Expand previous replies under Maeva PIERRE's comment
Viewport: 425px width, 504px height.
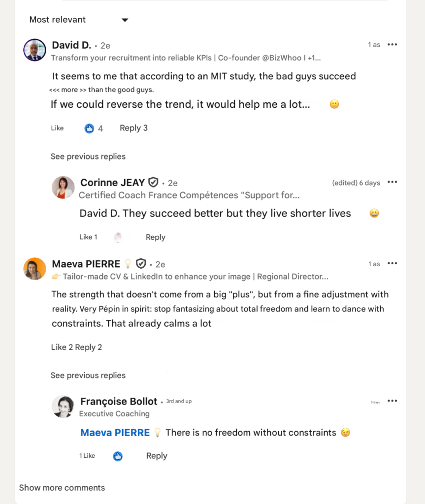pos(88,375)
